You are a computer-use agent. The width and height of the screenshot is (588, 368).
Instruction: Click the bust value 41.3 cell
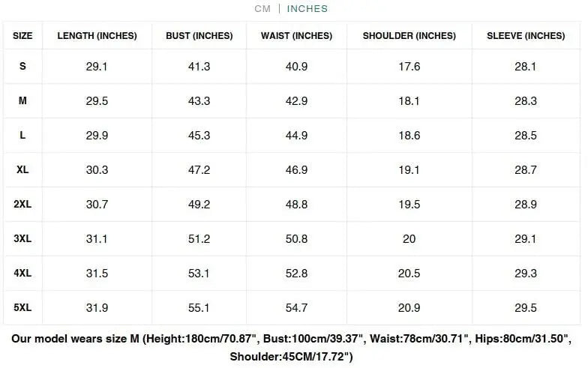click(199, 67)
